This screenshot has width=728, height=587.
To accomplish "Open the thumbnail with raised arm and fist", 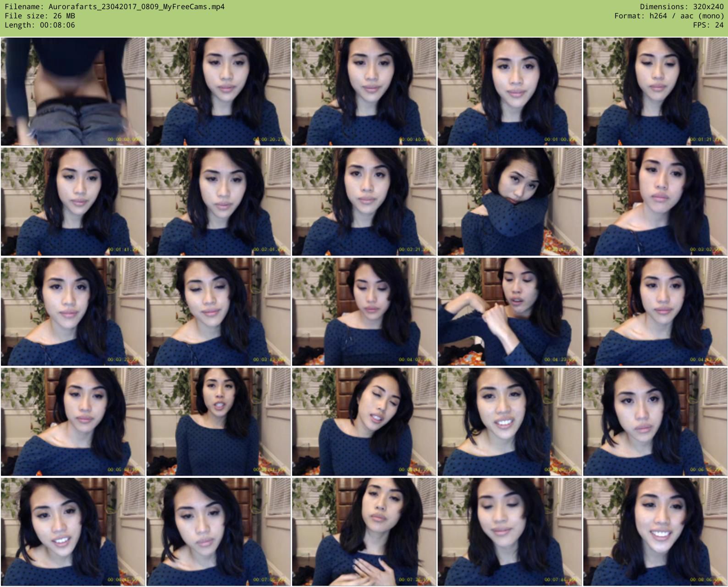I will pos(509,312).
